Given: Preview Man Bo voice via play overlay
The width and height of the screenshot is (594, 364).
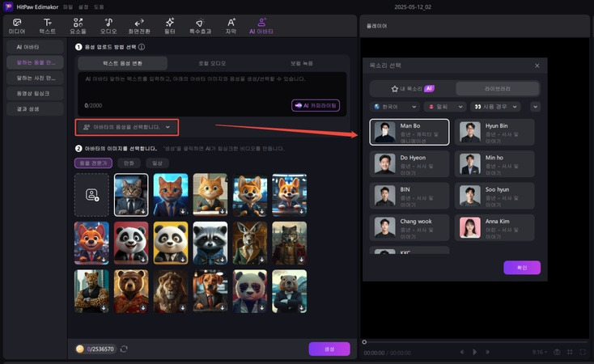Looking at the screenshot, I should 385,132.
